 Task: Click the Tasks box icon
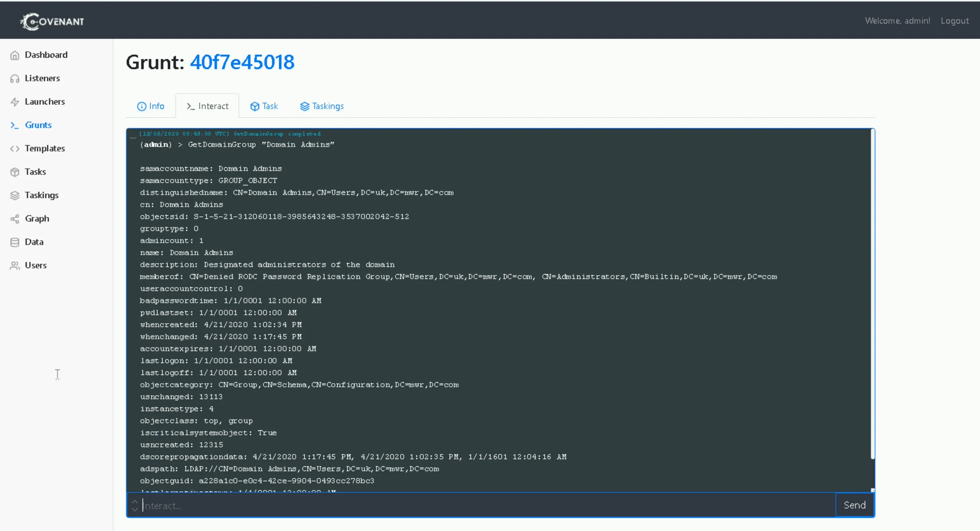pos(15,172)
